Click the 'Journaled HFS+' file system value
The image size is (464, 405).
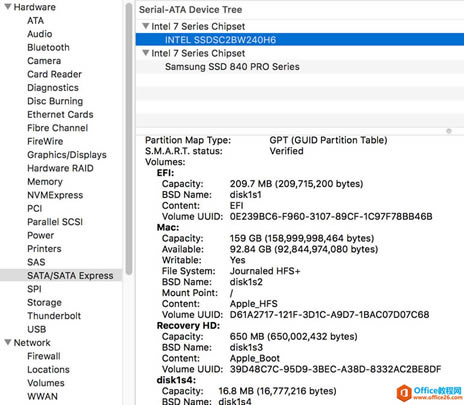click(x=265, y=271)
